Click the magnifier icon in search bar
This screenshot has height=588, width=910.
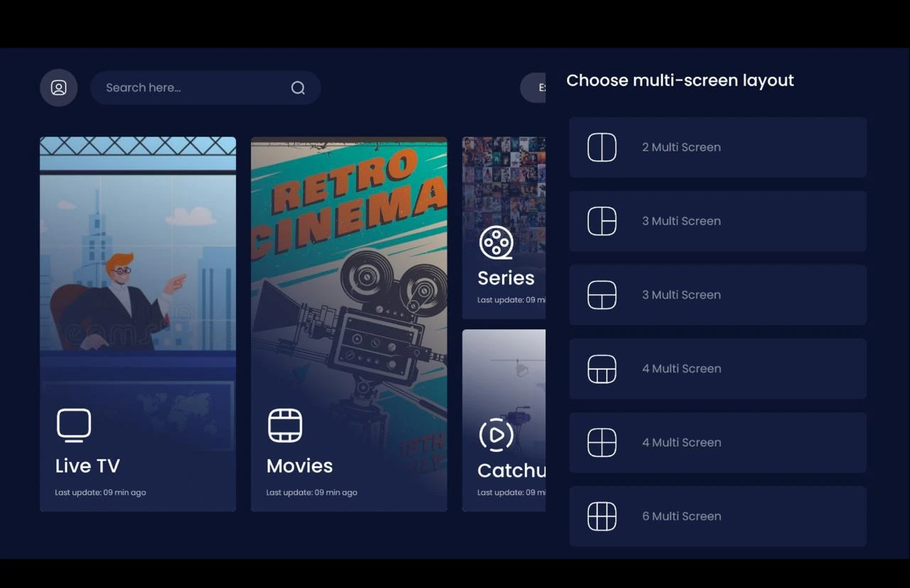[298, 87]
